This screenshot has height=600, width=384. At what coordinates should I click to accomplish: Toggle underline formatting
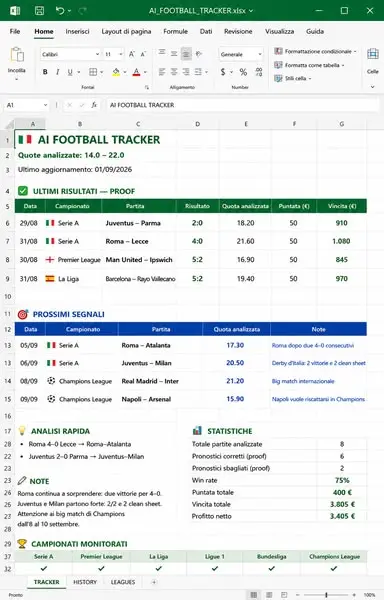pos(70,72)
